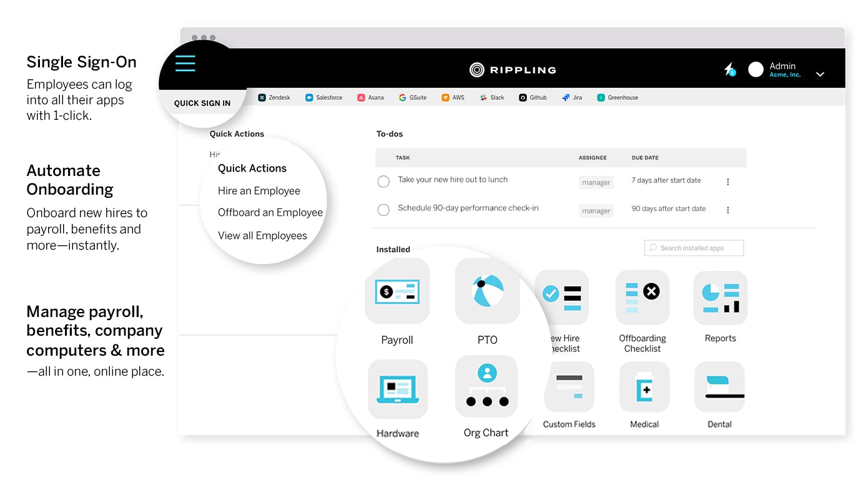Open Jira from the quick sign-in bar
Image resolution: width=868 pixels, height=488 pixels.
[572, 97]
